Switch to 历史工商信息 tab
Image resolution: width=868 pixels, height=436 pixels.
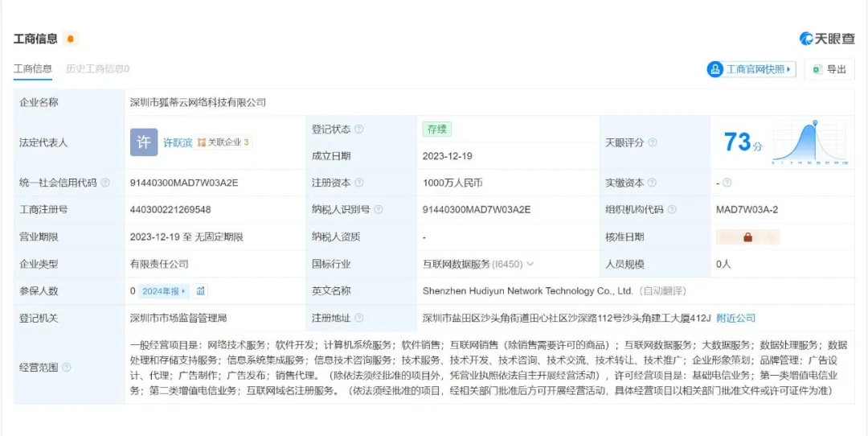[x=97, y=68]
